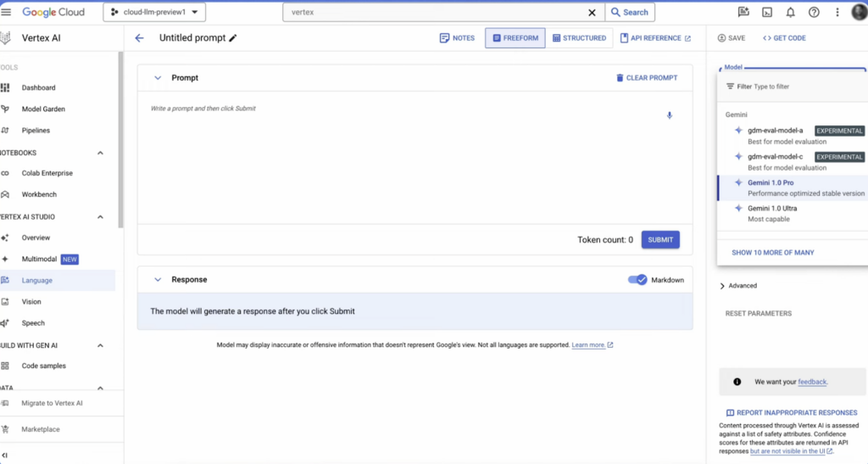
Task: Click the Search button
Action: click(x=630, y=12)
